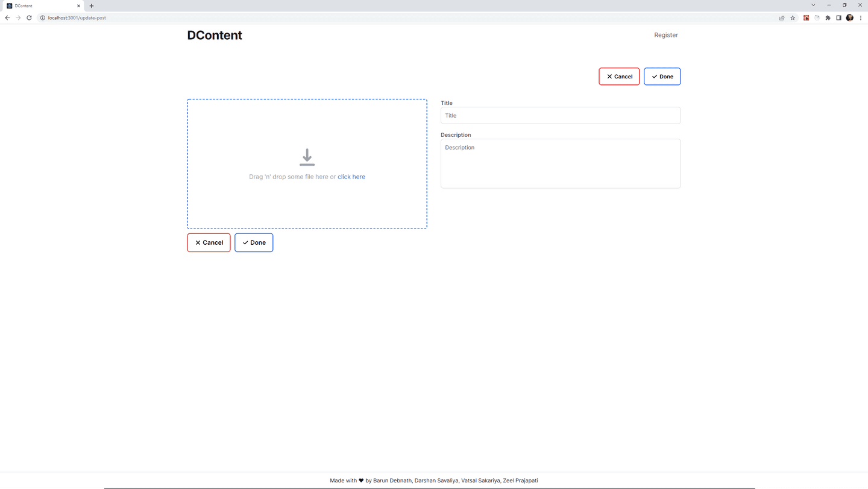
Task: Bookmark this page with the star icon
Action: click(x=793, y=17)
